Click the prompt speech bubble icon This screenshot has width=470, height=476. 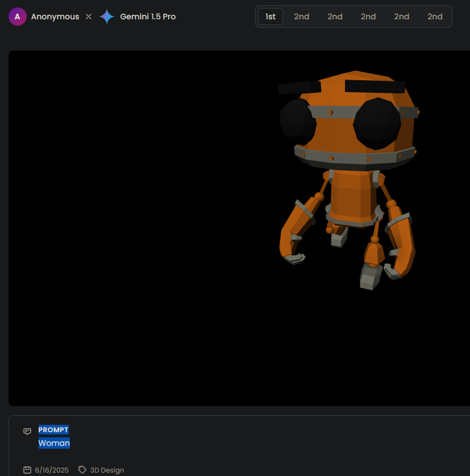27,432
